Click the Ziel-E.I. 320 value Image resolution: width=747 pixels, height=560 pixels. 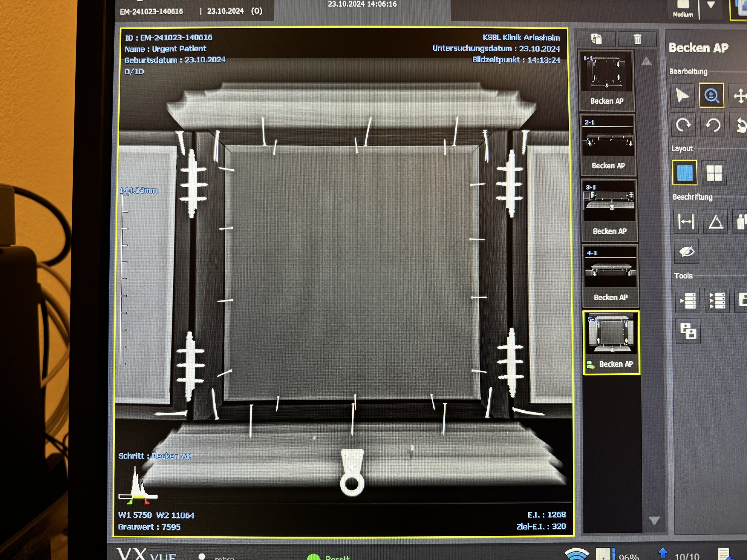point(541,526)
